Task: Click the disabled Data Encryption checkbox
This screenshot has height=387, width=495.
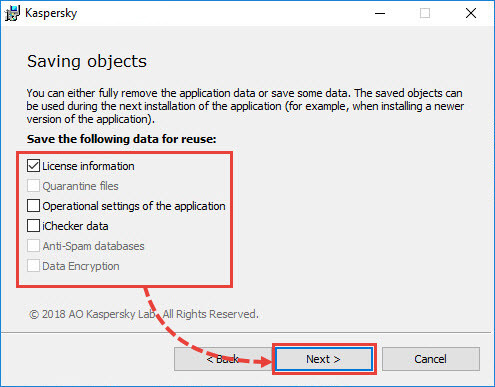Action: tap(33, 266)
